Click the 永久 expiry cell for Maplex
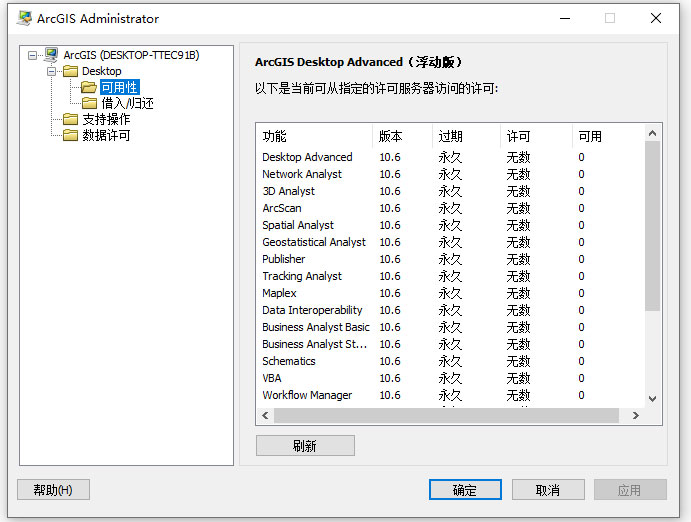This screenshot has height=522, width=691. click(450, 293)
